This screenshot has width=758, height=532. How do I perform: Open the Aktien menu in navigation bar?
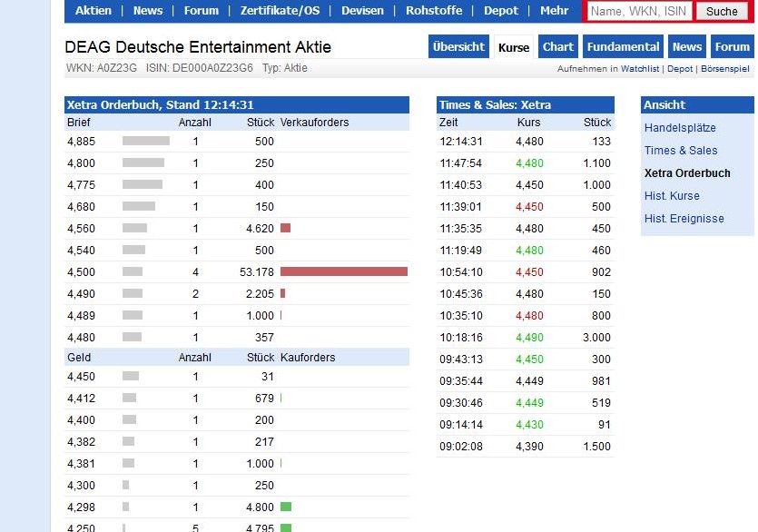coord(94,11)
